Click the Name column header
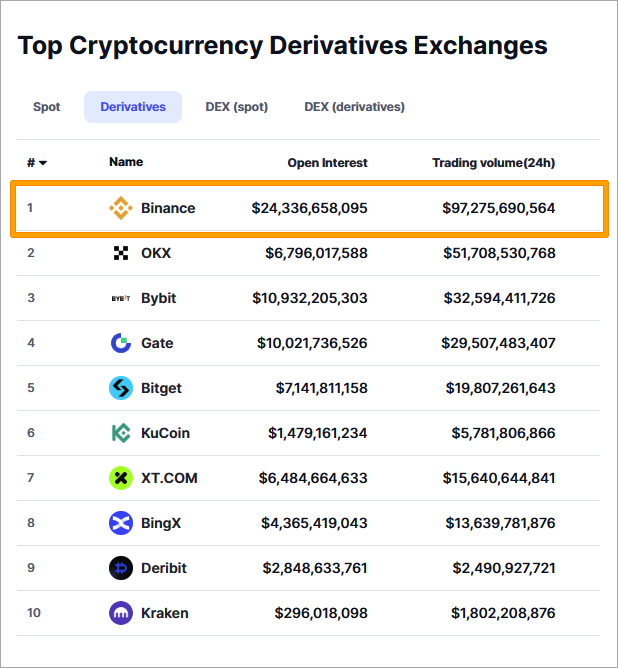Viewport: 618px width, 668px height. pos(126,162)
